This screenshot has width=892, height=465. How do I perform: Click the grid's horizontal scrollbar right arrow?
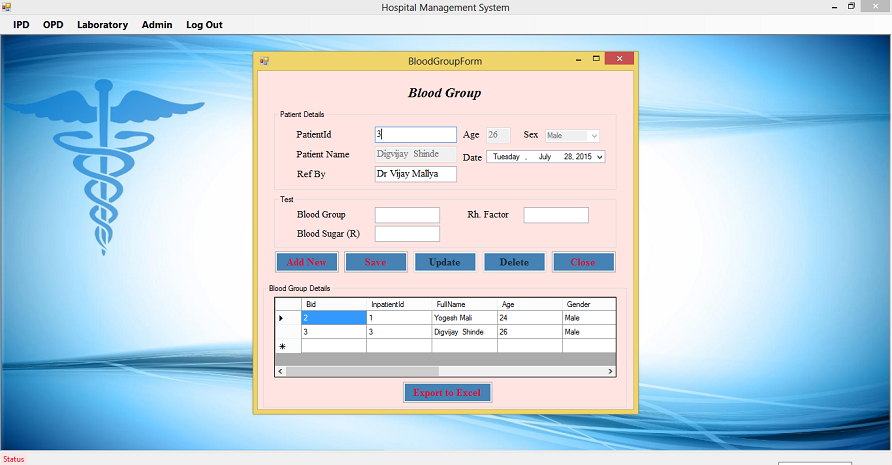(610, 371)
